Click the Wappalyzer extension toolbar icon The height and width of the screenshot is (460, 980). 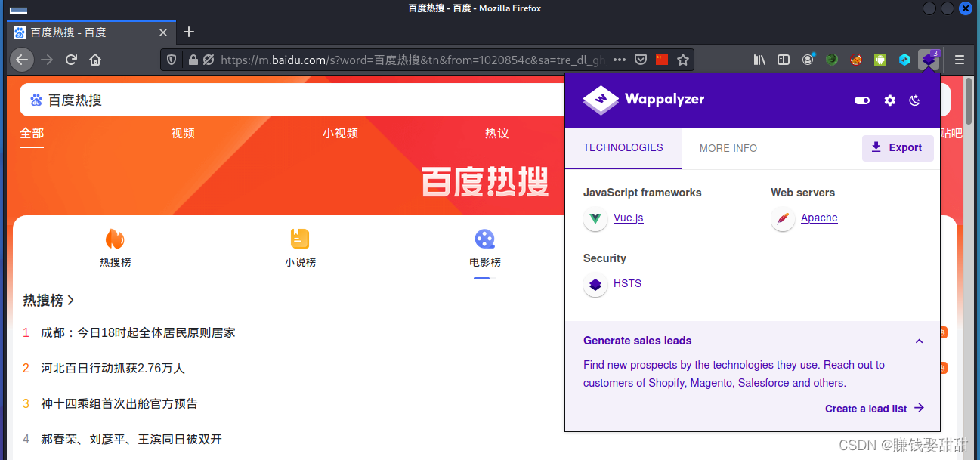929,60
